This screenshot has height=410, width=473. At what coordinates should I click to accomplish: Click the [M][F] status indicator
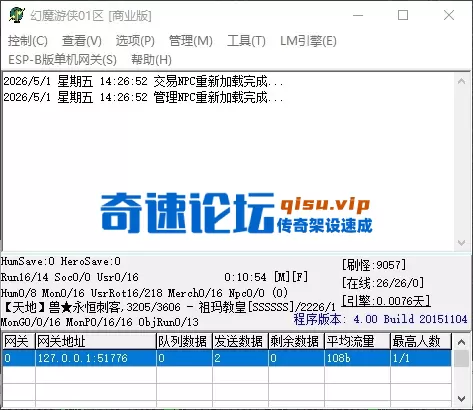291,277
